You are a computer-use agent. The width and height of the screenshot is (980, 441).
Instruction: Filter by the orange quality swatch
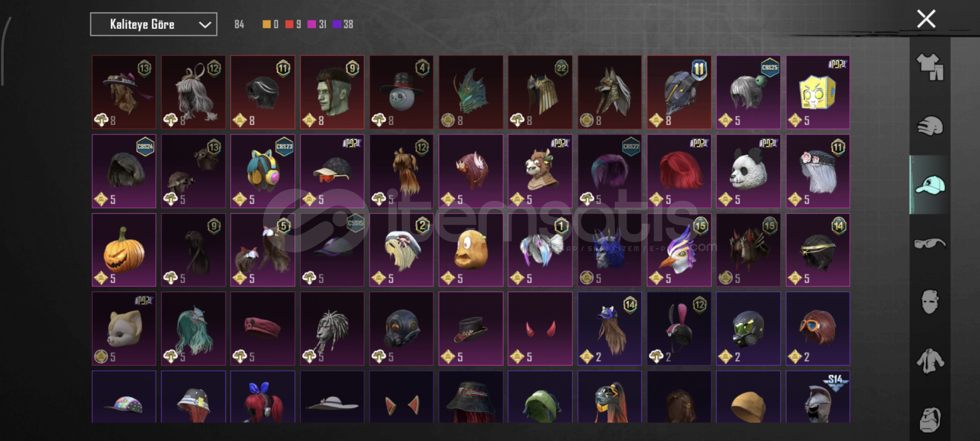tap(266, 24)
